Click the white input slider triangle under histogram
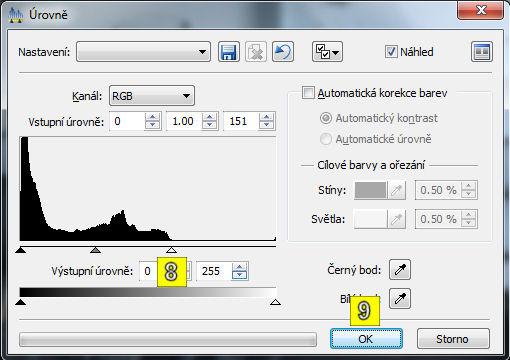 tap(171, 250)
